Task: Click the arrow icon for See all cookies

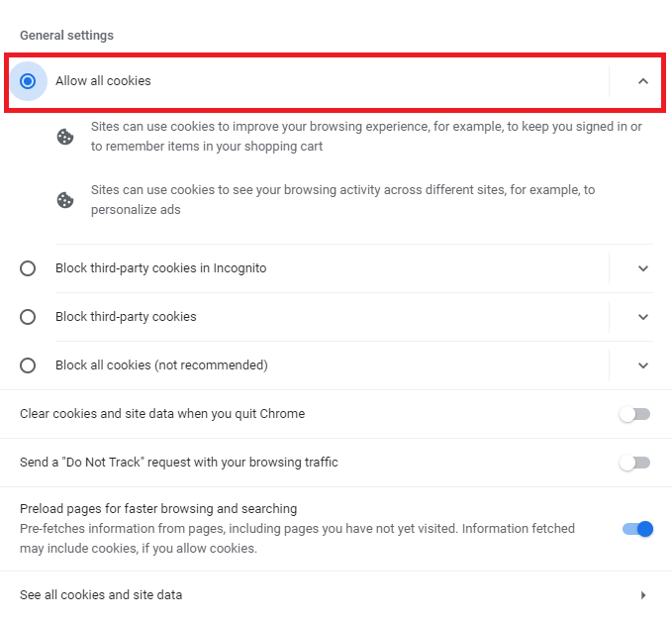Action: click(x=643, y=595)
